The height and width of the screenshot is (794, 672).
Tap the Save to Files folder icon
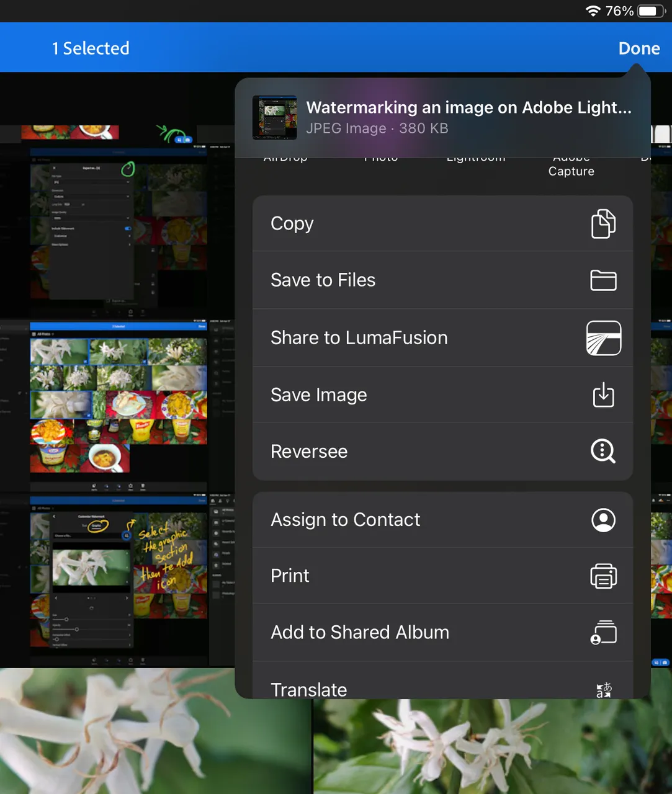tap(603, 280)
